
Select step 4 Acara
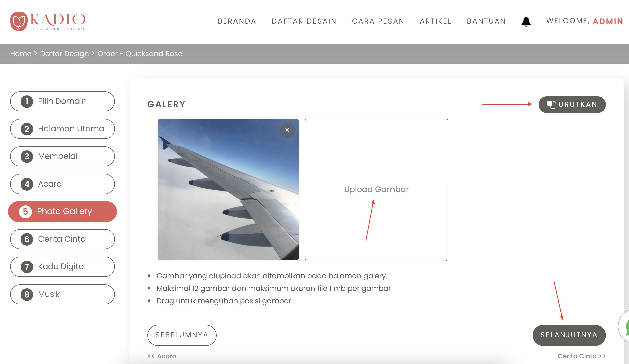click(62, 184)
